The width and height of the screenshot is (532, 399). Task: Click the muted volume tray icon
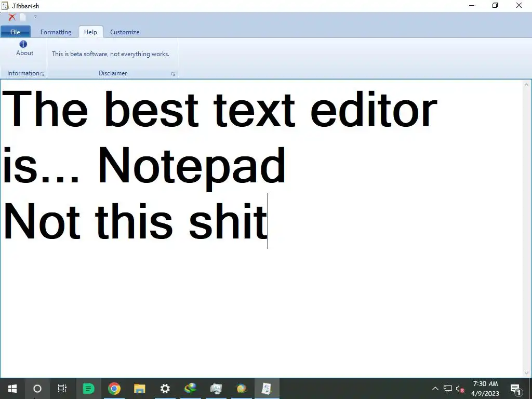point(460,389)
